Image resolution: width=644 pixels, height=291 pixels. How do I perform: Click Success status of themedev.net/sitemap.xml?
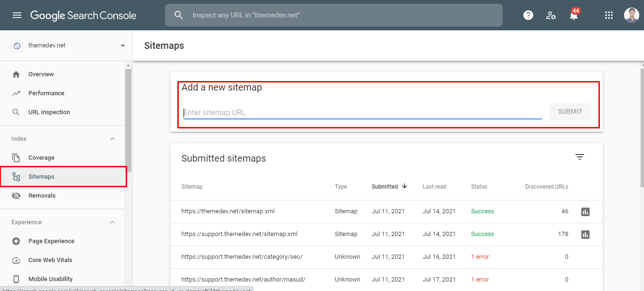[482, 211]
